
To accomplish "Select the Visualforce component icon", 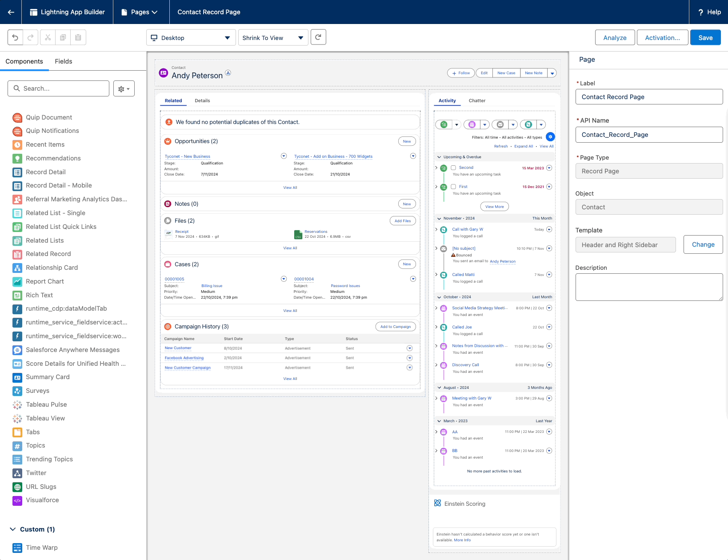I will [17, 500].
